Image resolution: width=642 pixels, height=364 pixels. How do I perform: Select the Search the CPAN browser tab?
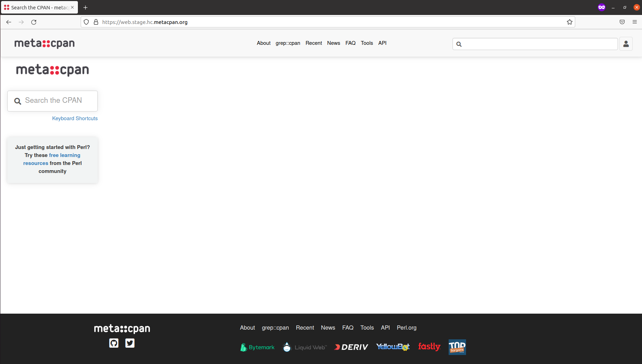pyautogui.click(x=39, y=7)
